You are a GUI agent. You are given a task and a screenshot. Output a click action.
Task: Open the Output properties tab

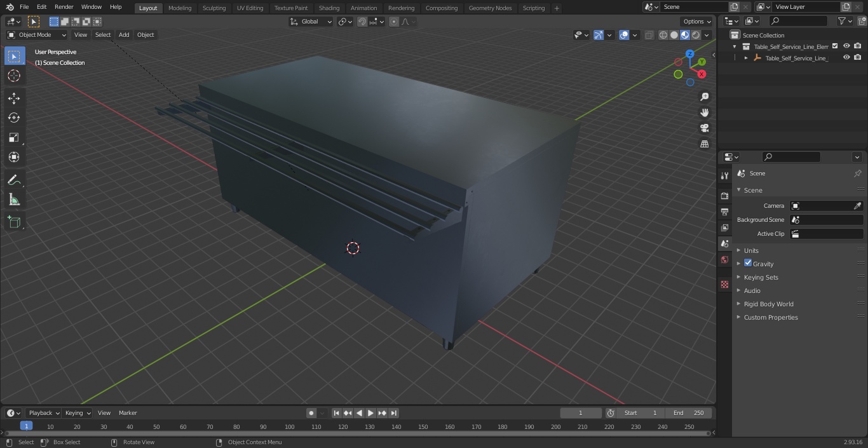724,212
